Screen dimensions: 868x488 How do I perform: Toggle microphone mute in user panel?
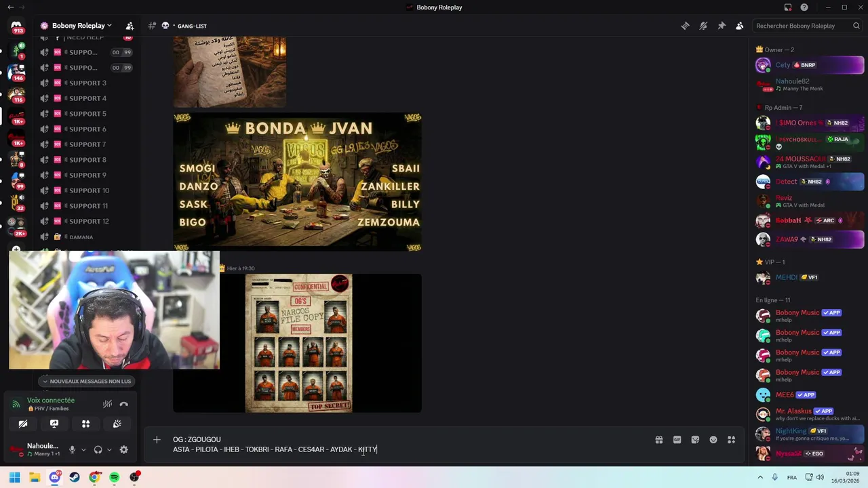click(72, 449)
